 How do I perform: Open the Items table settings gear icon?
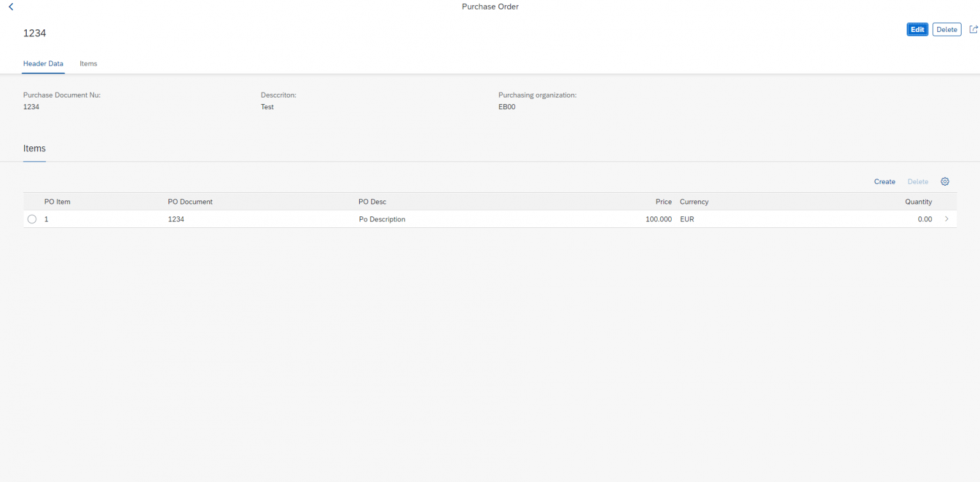[945, 181]
